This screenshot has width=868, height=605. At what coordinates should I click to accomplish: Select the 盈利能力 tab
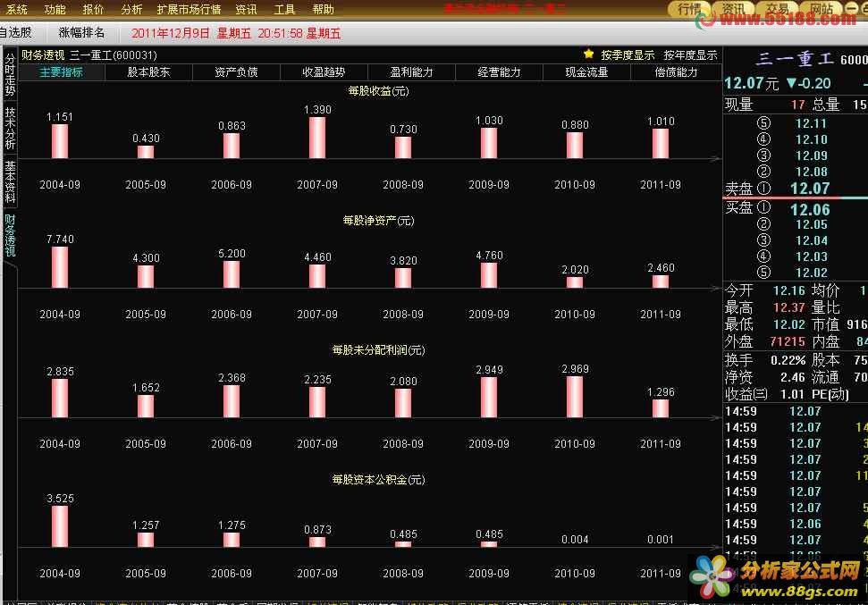[411, 72]
